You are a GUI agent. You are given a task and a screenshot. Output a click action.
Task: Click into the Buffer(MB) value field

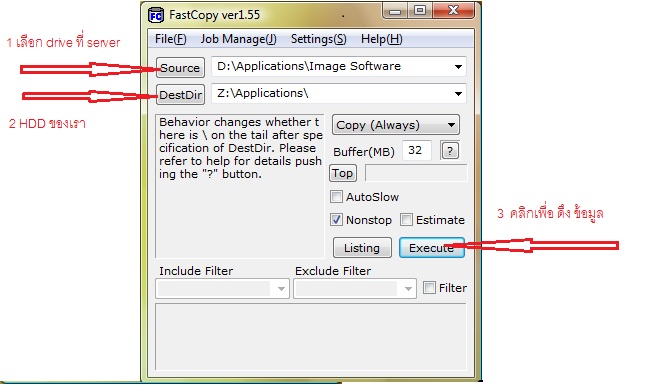click(417, 150)
